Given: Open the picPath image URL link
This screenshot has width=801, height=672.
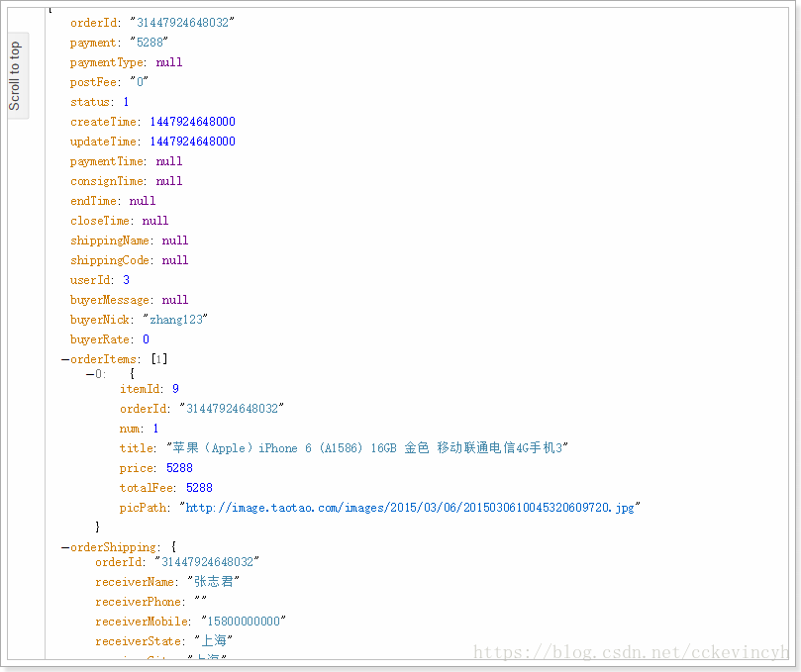Looking at the screenshot, I should 410,508.
